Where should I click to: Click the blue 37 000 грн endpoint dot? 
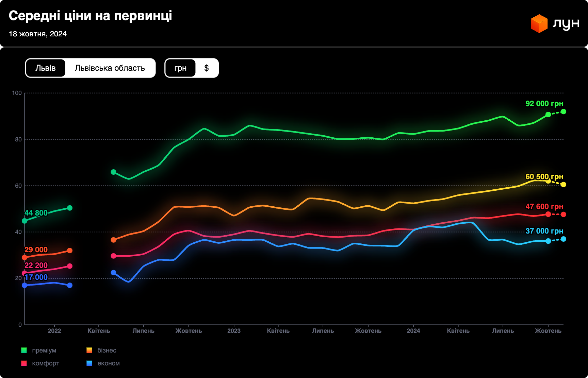[x=563, y=239]
